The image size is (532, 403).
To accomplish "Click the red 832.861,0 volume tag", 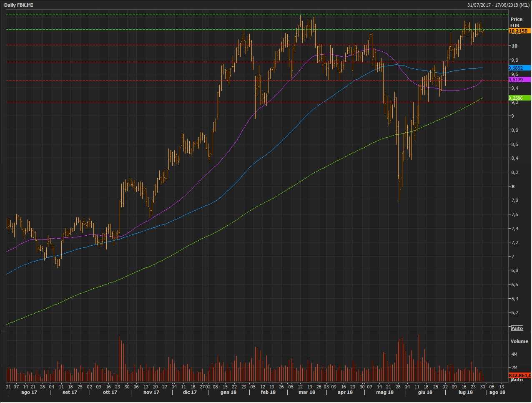I will pyautogui.click(x=519, y=376).
